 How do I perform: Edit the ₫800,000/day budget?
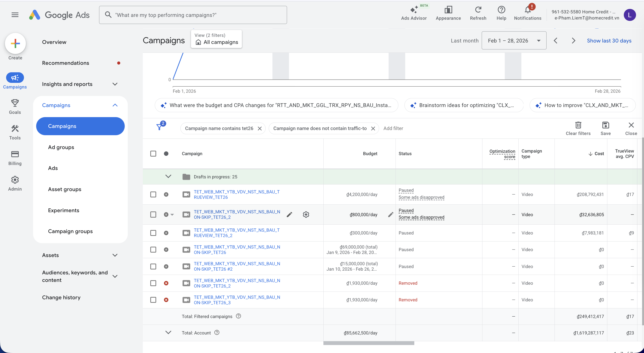point(391,215)
